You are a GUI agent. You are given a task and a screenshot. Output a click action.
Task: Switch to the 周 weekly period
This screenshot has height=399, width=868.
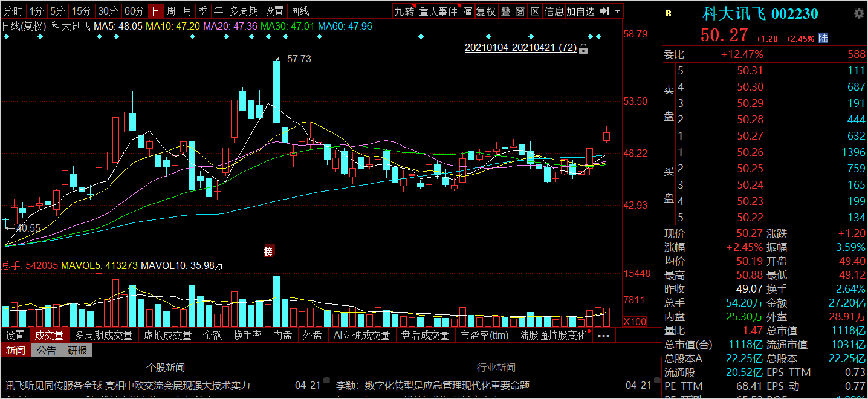click(x=171, y=11)
